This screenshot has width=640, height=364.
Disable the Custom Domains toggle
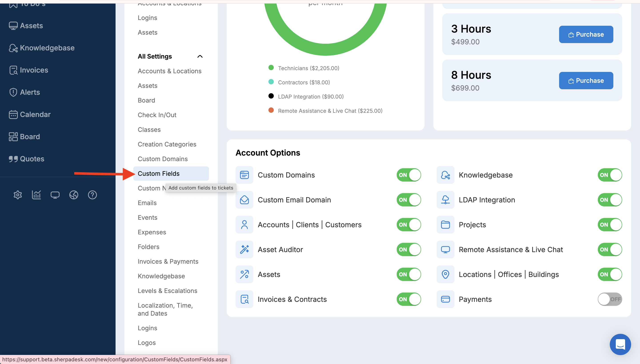pos(408,175)
